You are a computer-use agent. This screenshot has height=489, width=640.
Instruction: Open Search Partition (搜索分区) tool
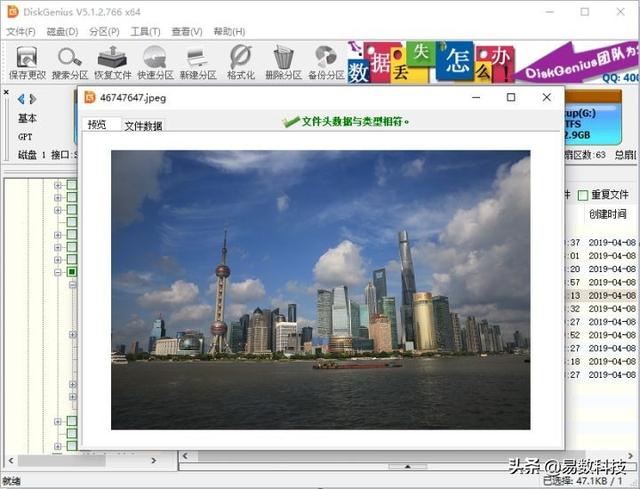(70, 62)
